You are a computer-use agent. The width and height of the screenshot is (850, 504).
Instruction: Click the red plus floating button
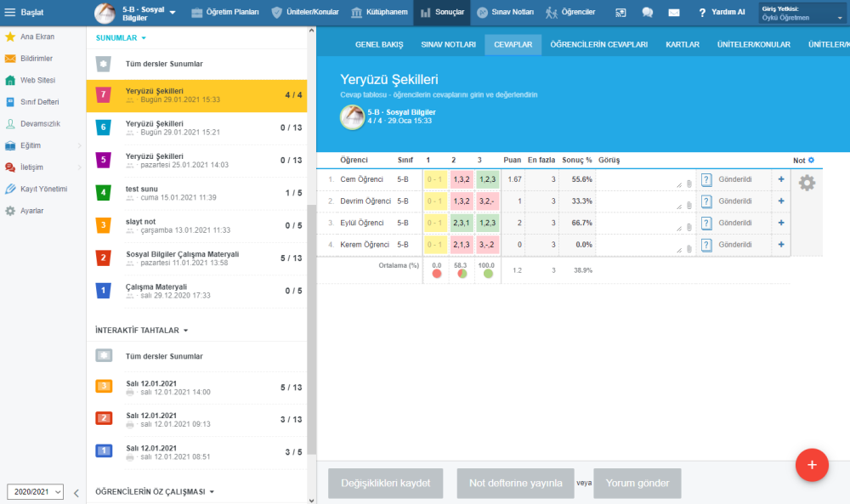[812, 464]
